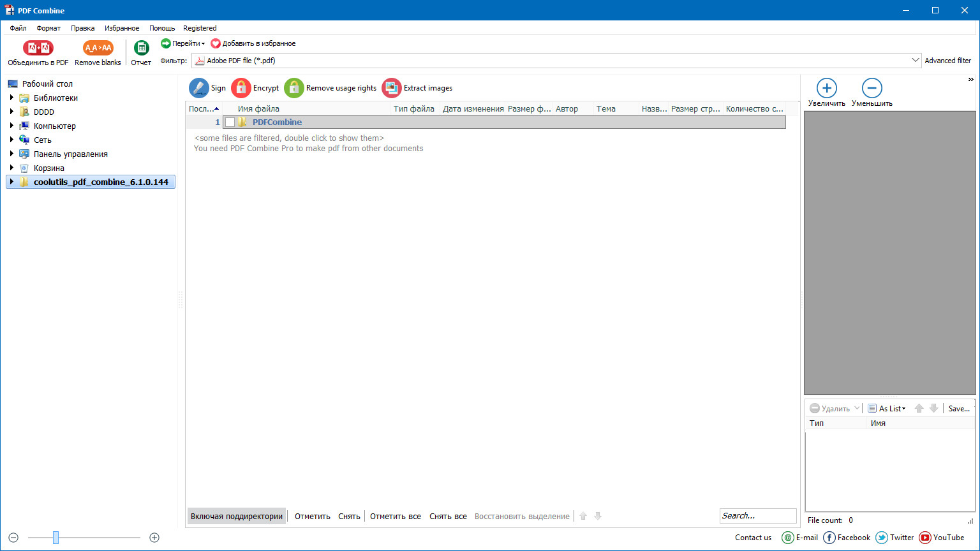980x551 pixels.
Task: Click the plus icon beside bottom slider
Action: pos(154,538)
